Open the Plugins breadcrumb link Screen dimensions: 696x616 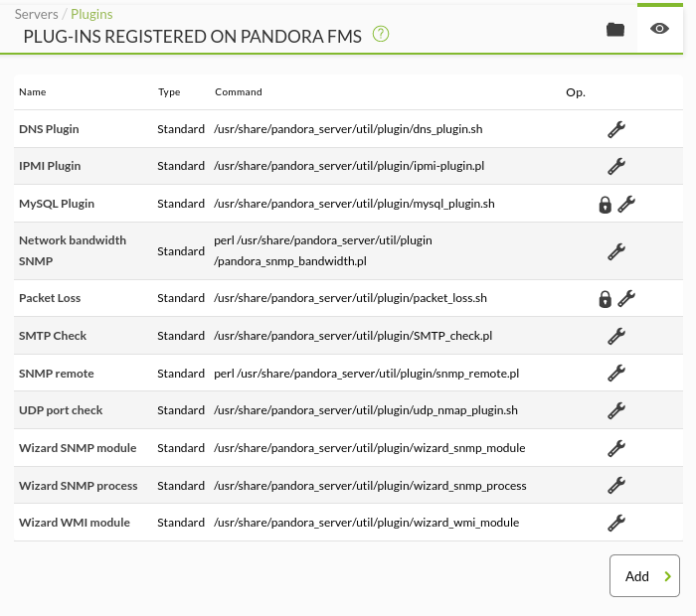point(91,14)
